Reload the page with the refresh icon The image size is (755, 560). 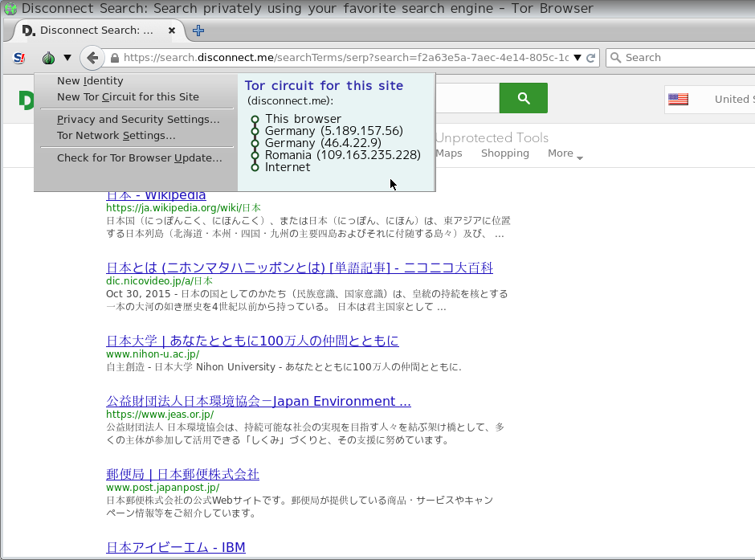click(591, 58)
